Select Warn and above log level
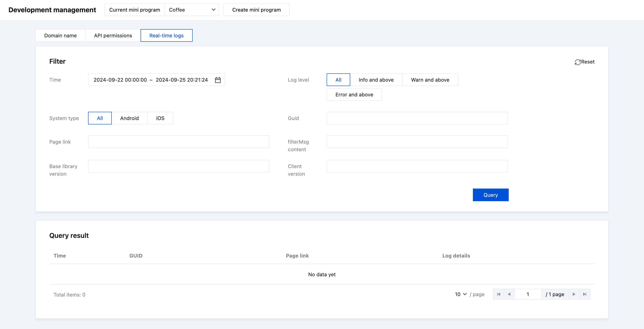Image resolution: width=644 pixels, height=329 pixels. point(430,80)
